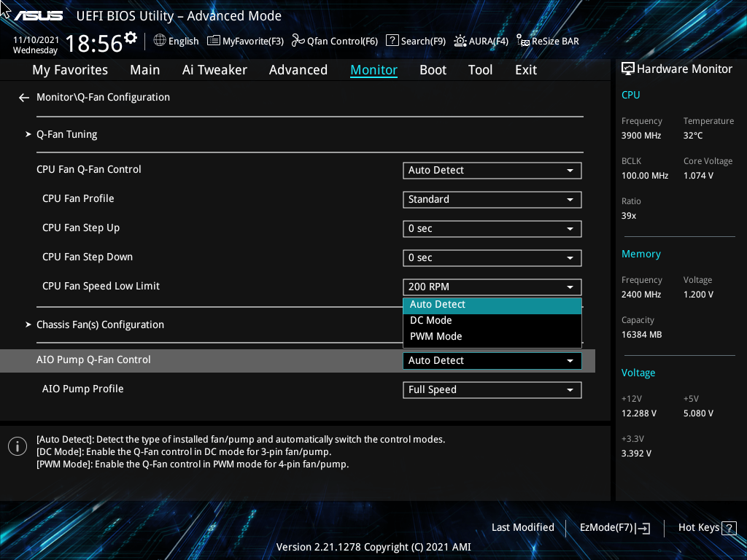Click Last Modified button
The image size is (747, 560).
coord(522,528)
